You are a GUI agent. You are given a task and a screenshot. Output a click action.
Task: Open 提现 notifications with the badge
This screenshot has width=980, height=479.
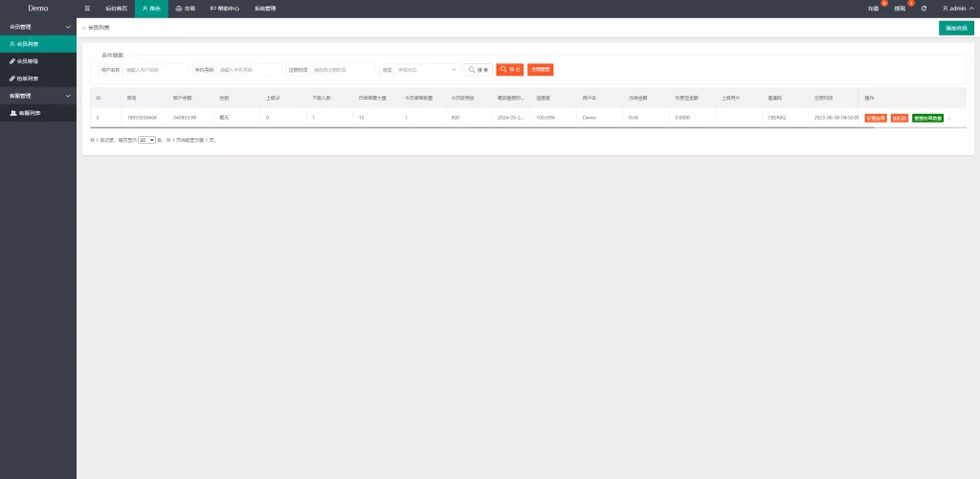(x=900, y=8)
